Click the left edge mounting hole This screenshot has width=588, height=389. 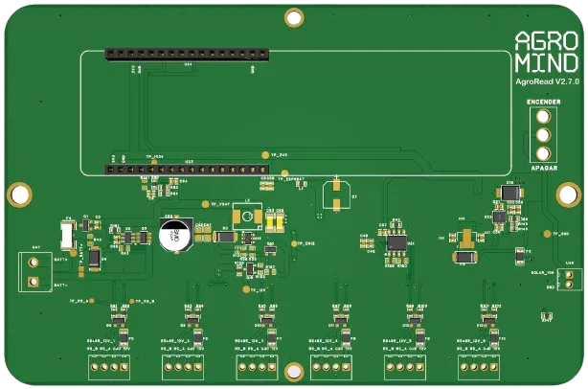click(x=19, y=194)
